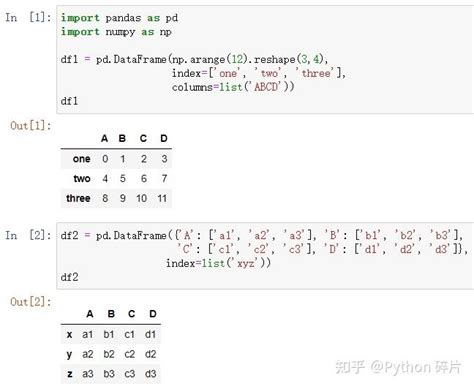Click the Out[1] output prompt
474x389 pixels.
(x=31, y=126)
